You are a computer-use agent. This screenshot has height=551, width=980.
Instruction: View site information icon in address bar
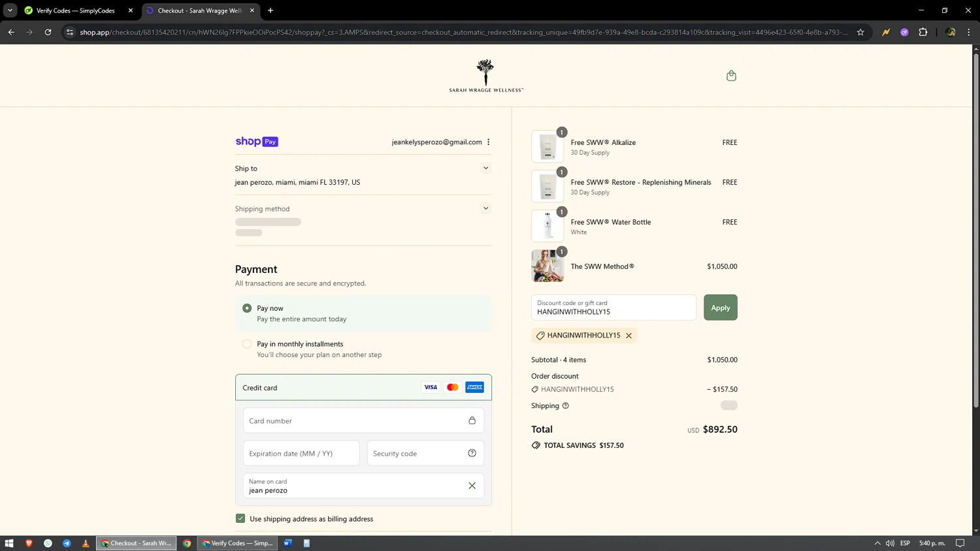(x=70, y=32)
